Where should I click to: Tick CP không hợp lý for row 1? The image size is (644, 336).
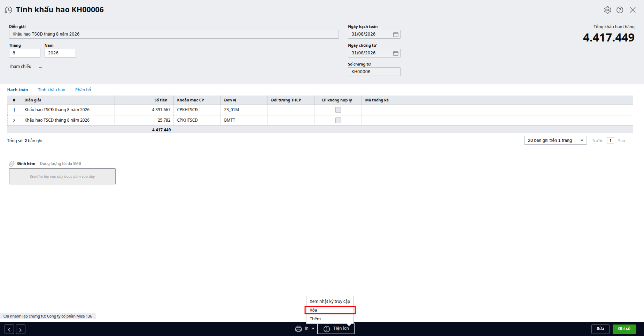click(338, 110)
